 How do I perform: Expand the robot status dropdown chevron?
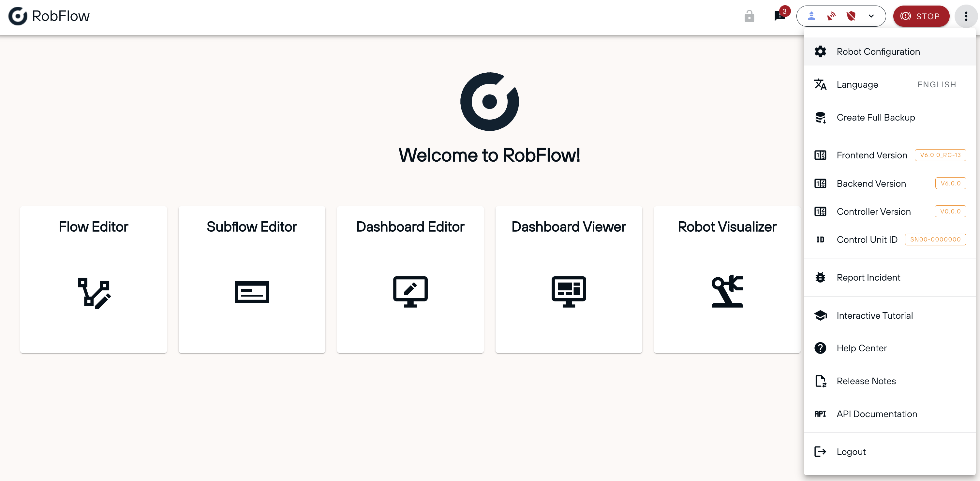pos(871,16)
